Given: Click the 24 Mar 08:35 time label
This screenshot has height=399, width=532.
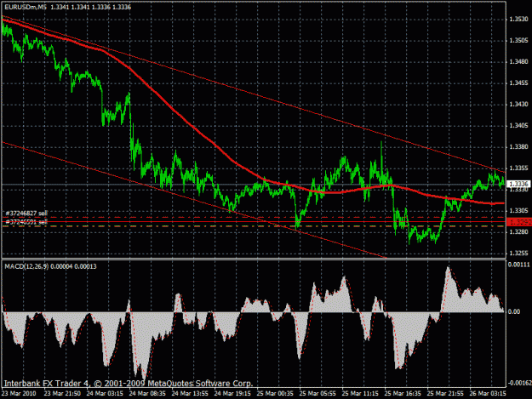Looking at the screenshot, I should [x=147, y=394].
